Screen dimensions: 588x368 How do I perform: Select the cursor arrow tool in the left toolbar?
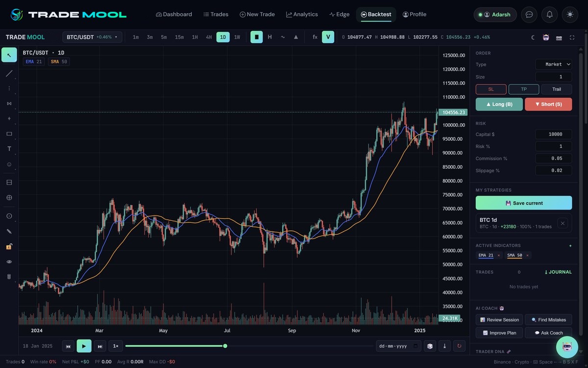point(9,55)
